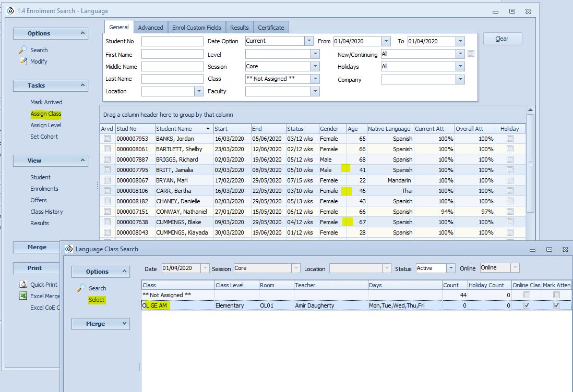Click the Search magnifier icon in Options
Screen dimensions: 573x392
tap(23, 50)
